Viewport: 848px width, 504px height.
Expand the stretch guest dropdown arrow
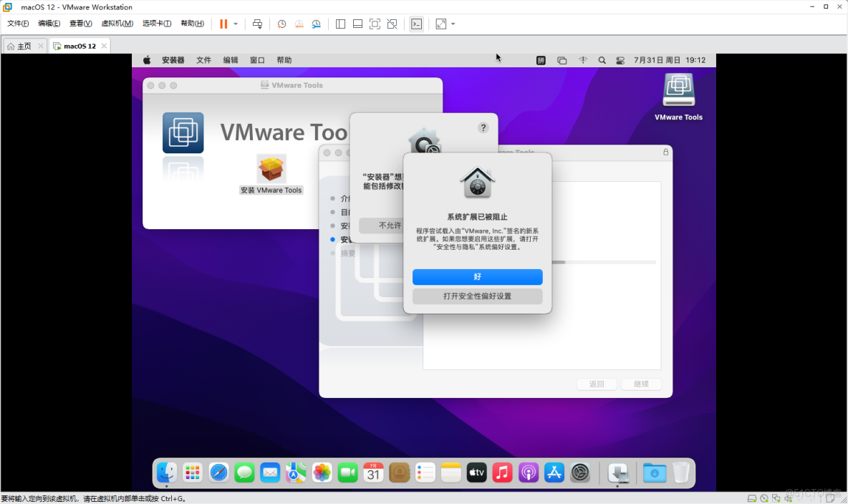453,24
